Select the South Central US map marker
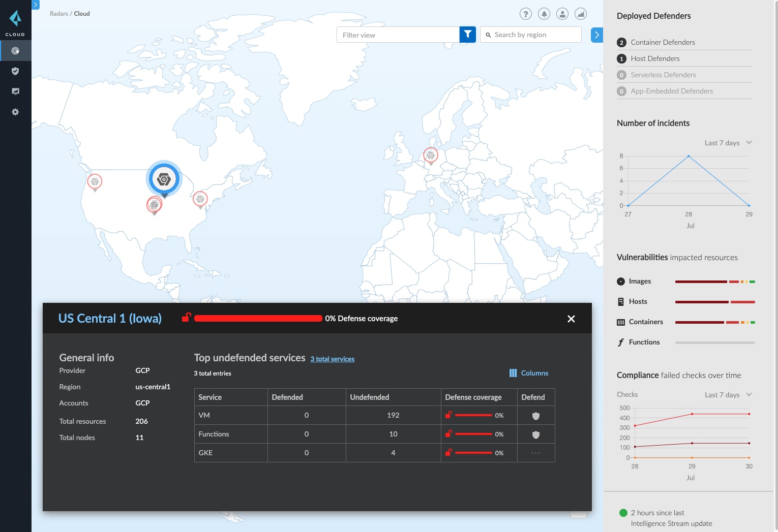The width and height of the screenshot is (778, 532). 154,205
